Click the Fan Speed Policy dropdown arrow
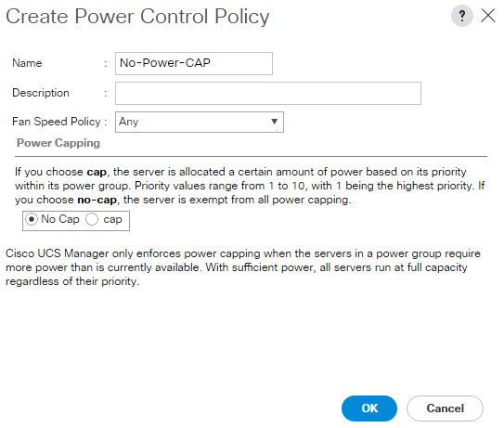Viewport: 504px width, 428px height. 274,122
